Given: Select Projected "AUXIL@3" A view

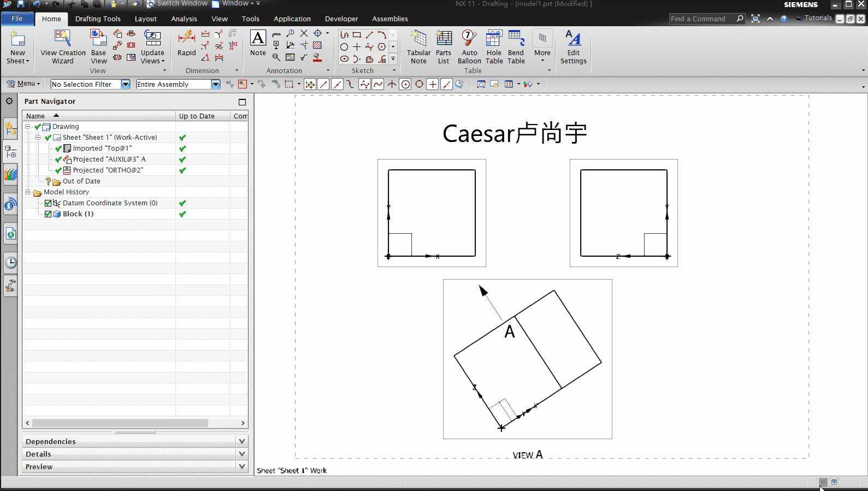Looking at the screenshot, I should (x=109, y=159).
